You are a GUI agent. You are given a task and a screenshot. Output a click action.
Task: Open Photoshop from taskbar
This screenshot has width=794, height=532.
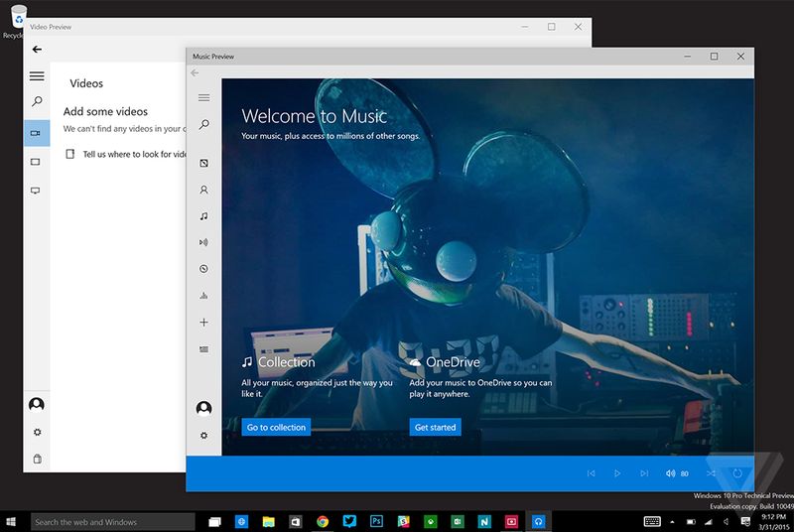[x=376, y=521]
